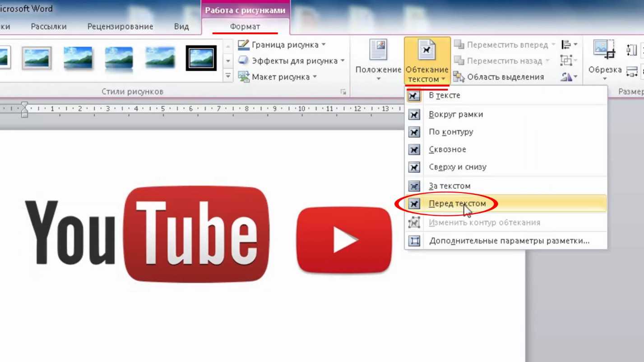
Task: Click the first line indent marker on ruler
Action: 24,105
